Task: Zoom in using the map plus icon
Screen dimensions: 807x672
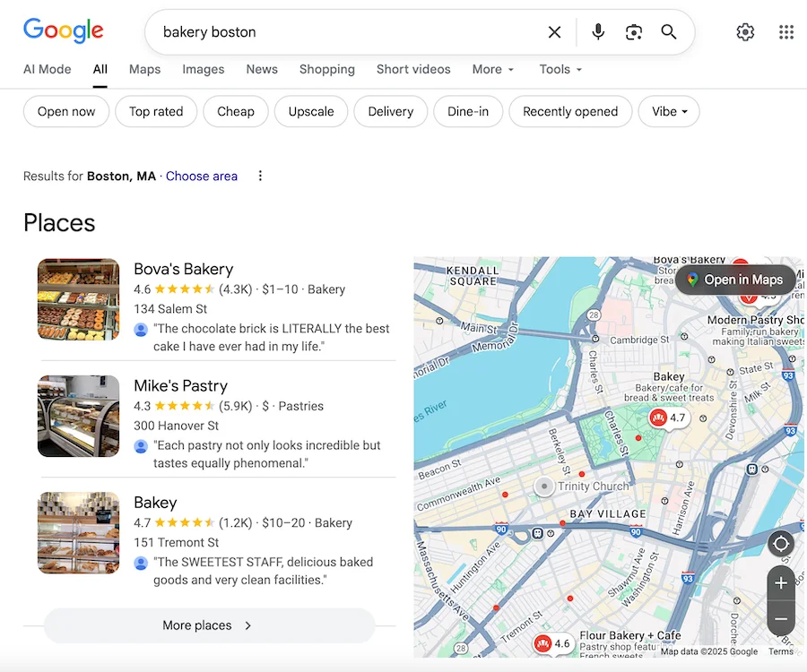Action: 780,582
